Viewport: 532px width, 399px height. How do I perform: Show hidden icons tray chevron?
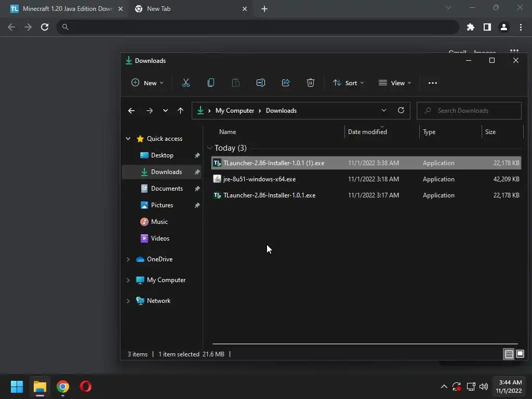pyautogui.click(x=444, y=387)
